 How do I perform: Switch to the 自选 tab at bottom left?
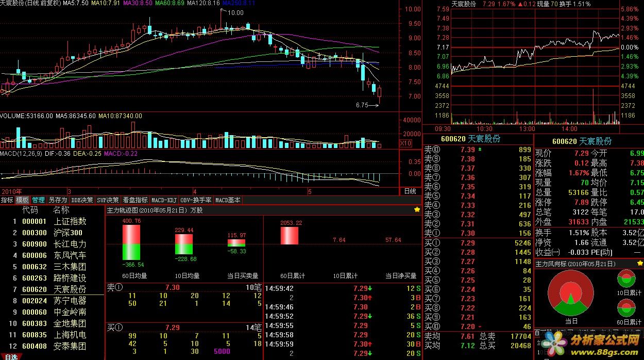click(x=11, y=356)
